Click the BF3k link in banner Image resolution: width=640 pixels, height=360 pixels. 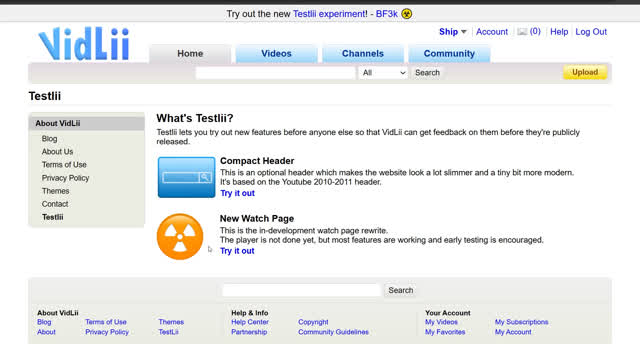[387, 14]
